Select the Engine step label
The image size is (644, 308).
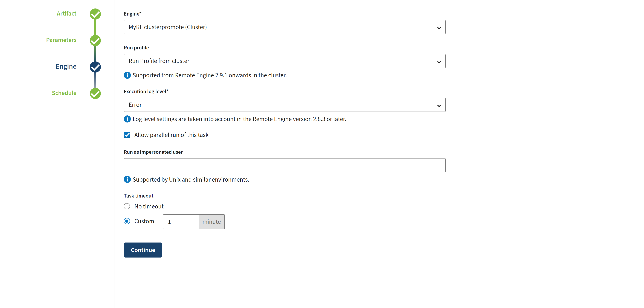66,66
